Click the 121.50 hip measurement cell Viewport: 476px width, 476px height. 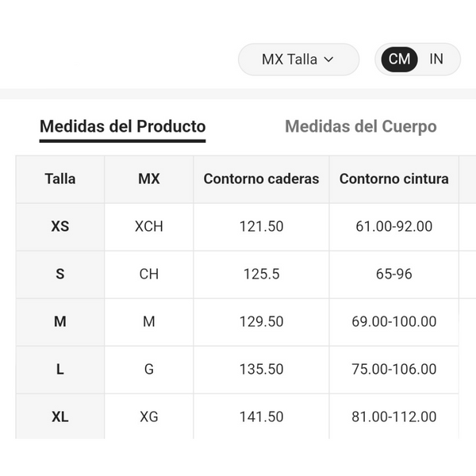[x=261, y=227]
